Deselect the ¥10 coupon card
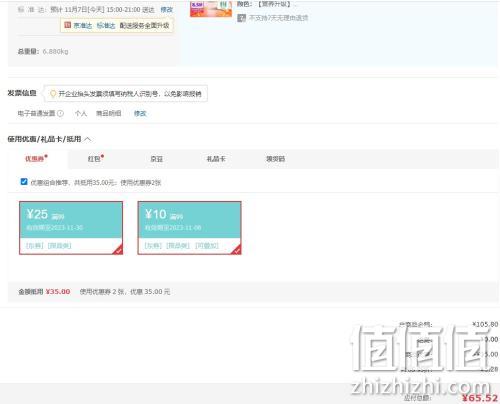This screenshot has width=500, height=404. point(189,228)
